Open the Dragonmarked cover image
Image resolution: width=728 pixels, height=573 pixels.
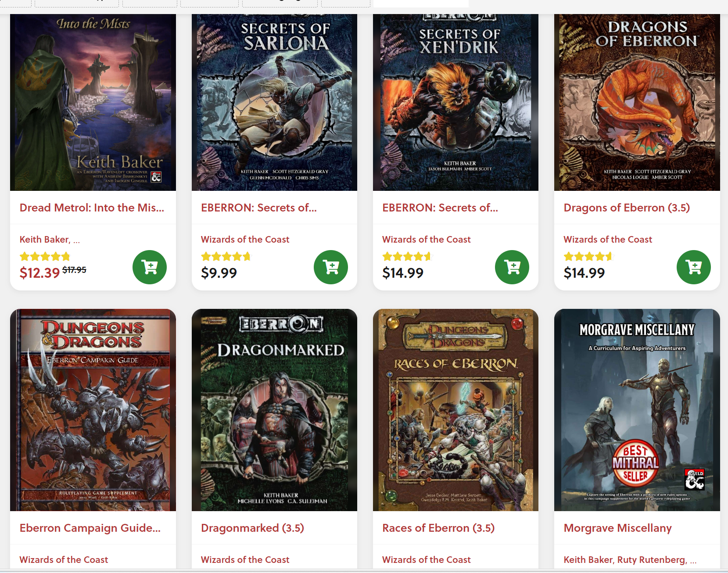pos(274,410)
